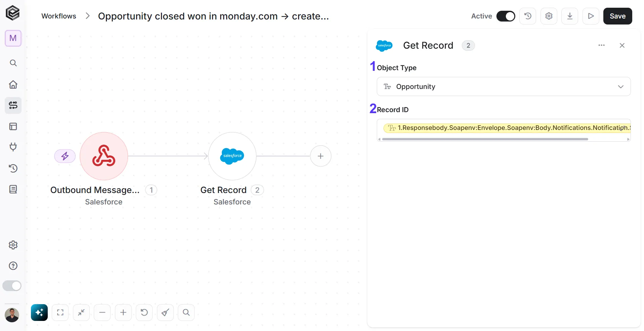Image resolution: width=644 pixels, height=331 pixels.
Task: Run the workflow with the play button
Action: [x=591, y=16]
